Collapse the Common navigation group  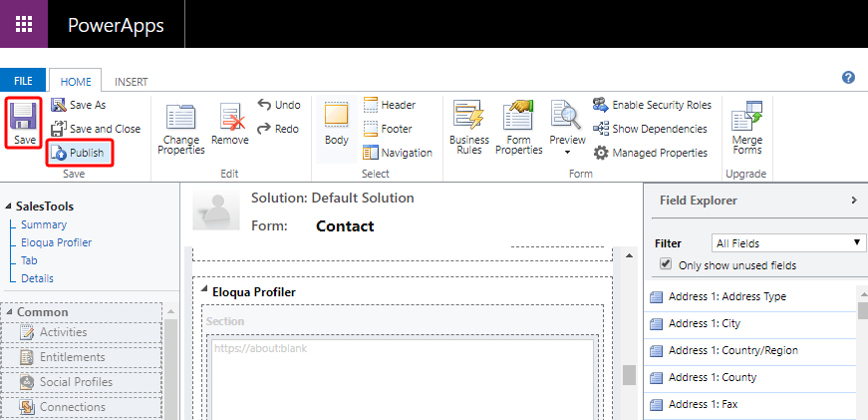tap(9, 312)
